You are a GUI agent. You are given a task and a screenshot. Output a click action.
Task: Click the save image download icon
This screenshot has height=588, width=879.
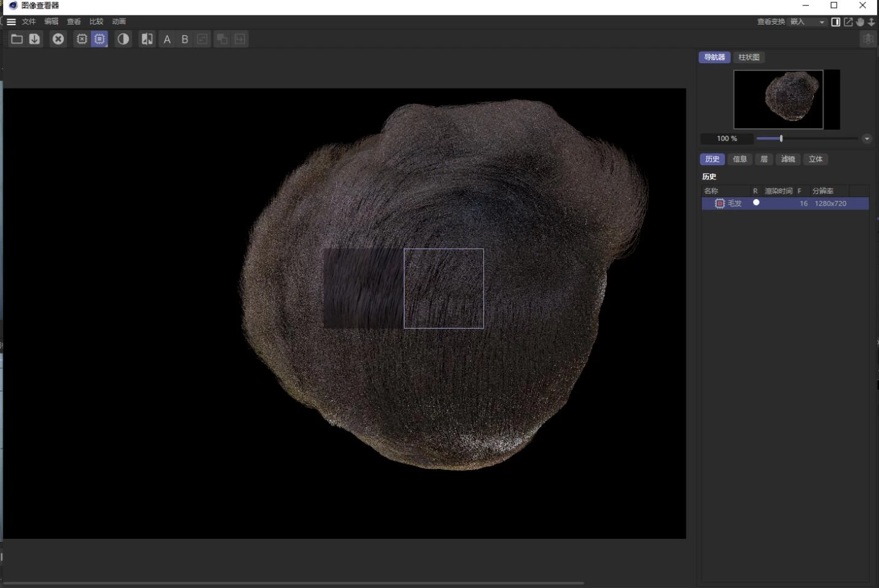(34, 39)
